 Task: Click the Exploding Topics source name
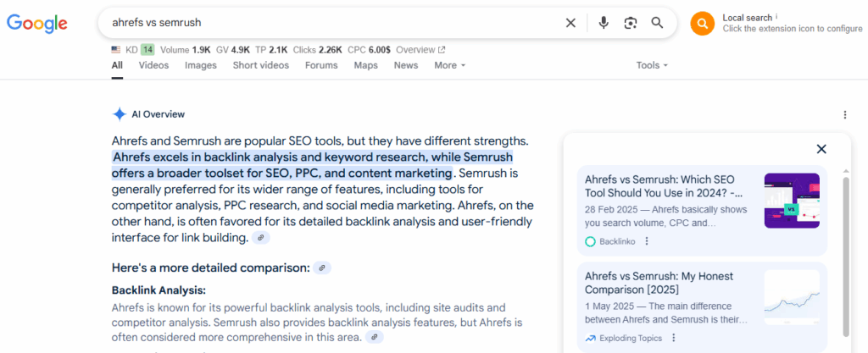click(x=631, y=338)
